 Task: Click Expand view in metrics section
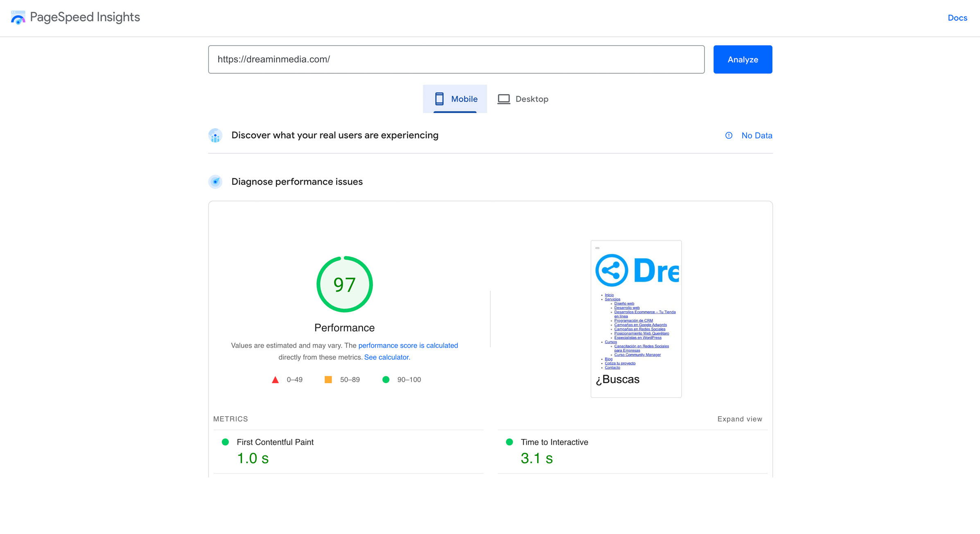(x=740, y=419)
